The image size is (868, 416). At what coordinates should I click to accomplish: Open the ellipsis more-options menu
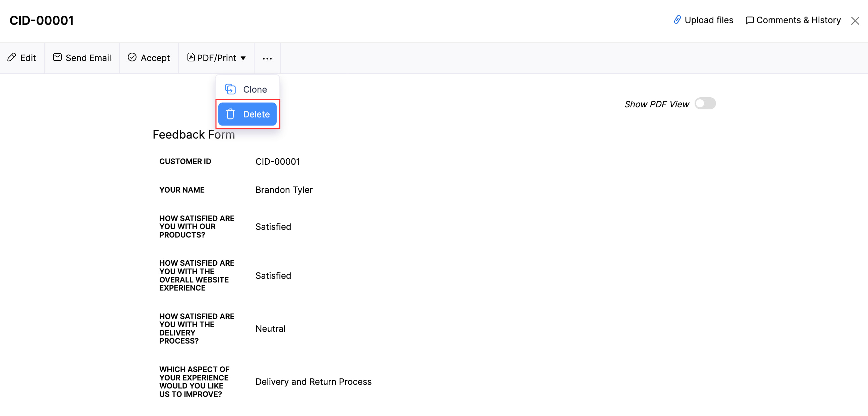point(267,58)
